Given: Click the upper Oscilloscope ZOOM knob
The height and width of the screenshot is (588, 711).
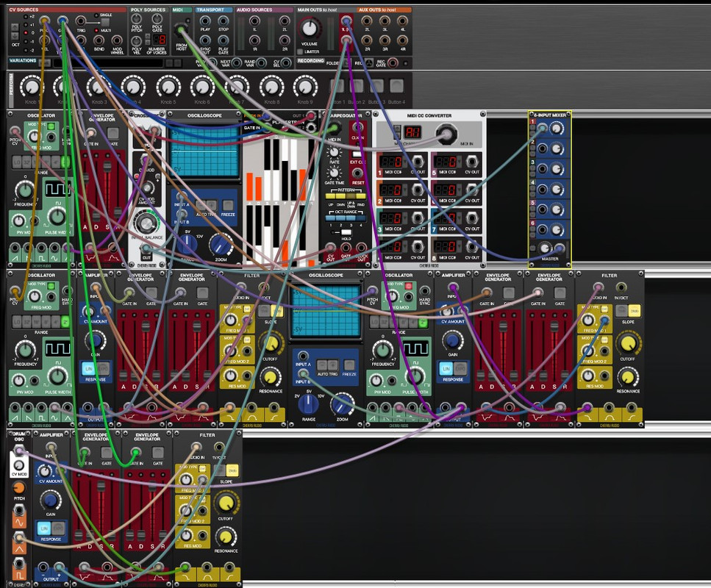Looking at the screenshot, I should coord(221,245).
